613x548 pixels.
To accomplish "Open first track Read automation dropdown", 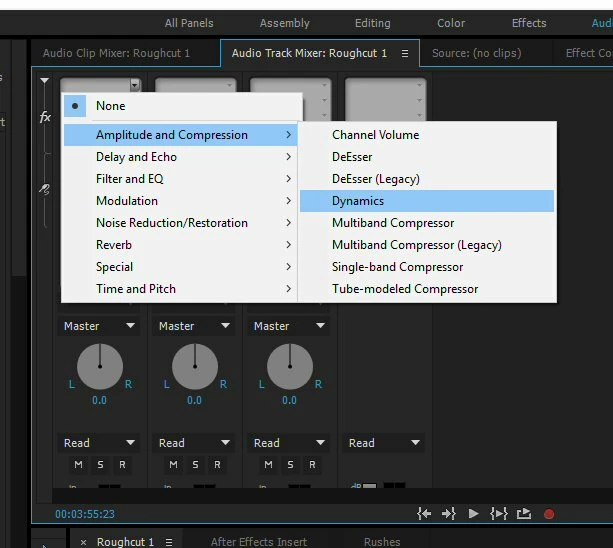I will pyautogui.click(x=99, y=443).
